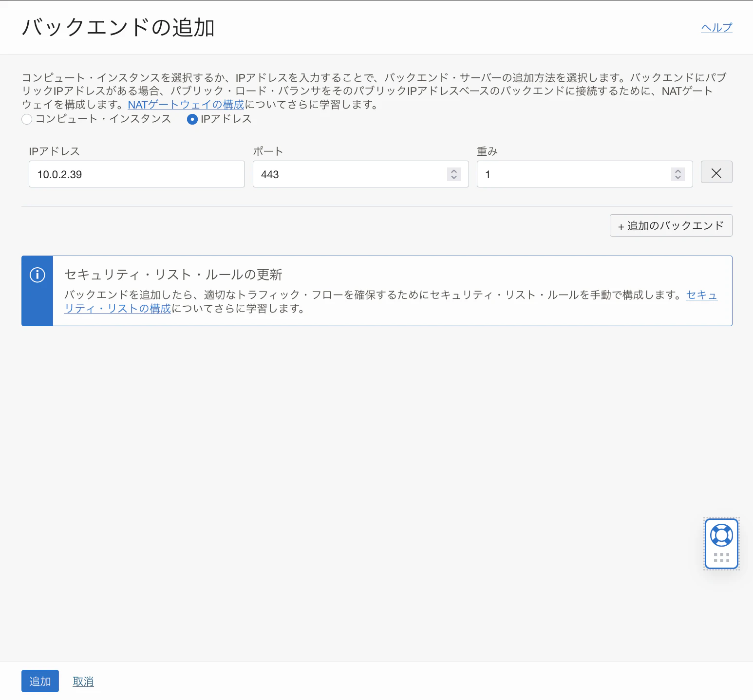Click the ポート field's stepper arrows

(x=454, y=174)
